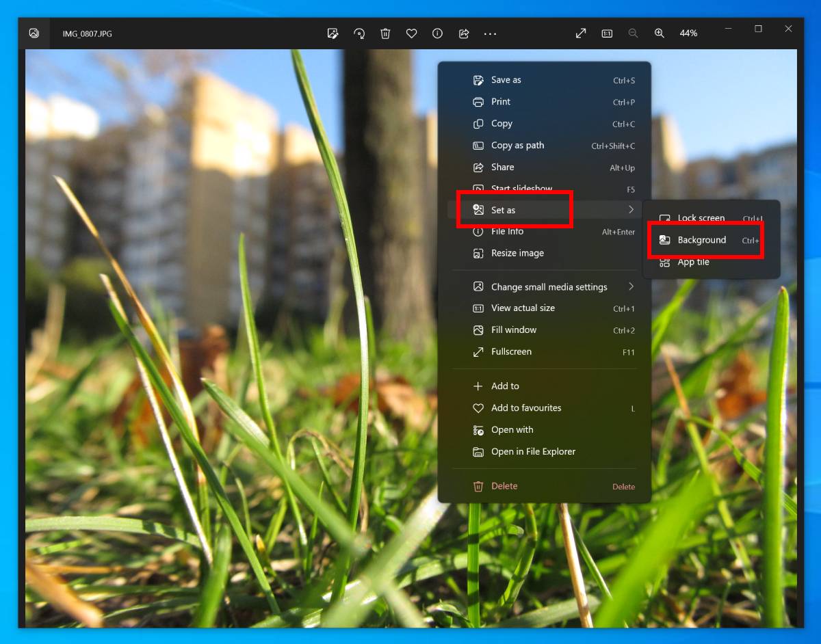Expand Change small media settings chevron
821x644 pixels.
tap(631, 286)
